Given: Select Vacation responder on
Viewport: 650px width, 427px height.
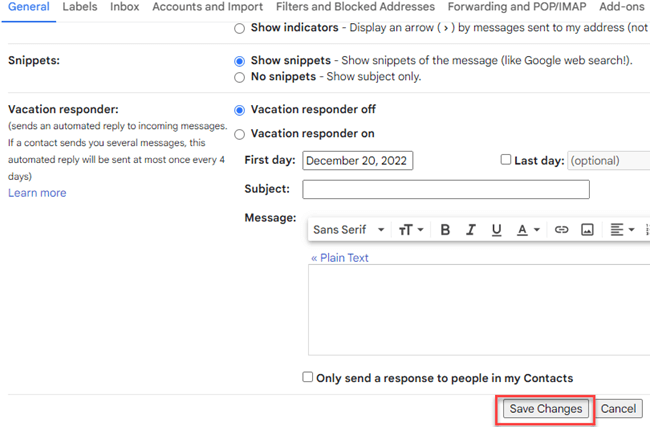Looking at the screenshot, I should 239,134.
